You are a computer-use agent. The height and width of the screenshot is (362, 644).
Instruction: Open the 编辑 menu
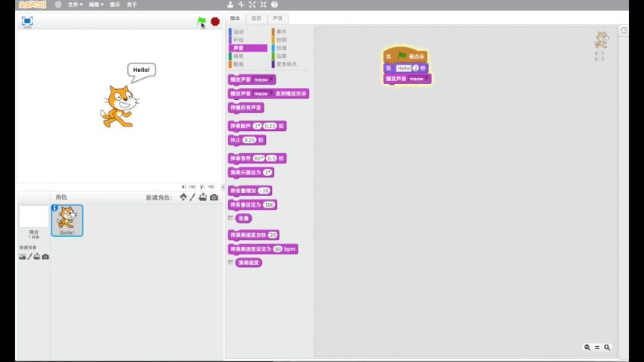pos(96,5)
